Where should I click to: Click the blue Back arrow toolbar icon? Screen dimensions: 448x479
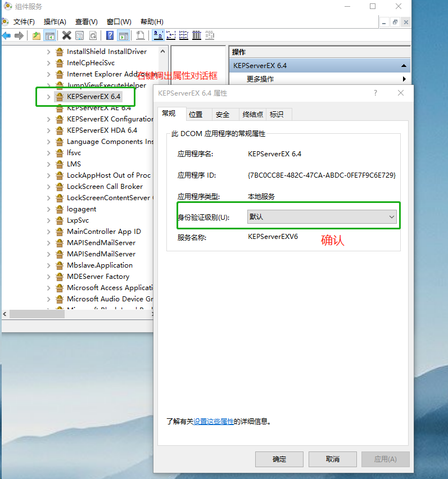pos(6,36)
